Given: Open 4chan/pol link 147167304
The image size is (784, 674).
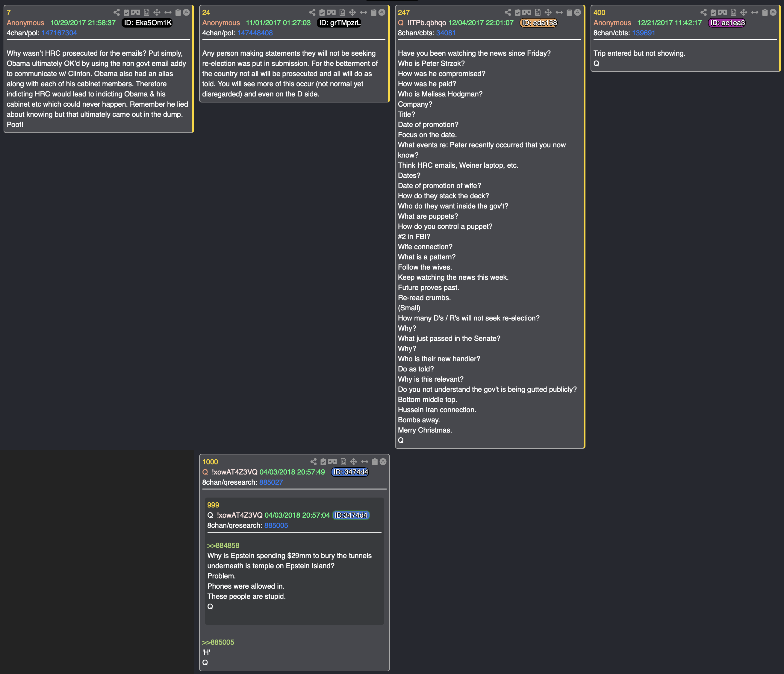Looking at the screenshot, I should pos(59,33).
